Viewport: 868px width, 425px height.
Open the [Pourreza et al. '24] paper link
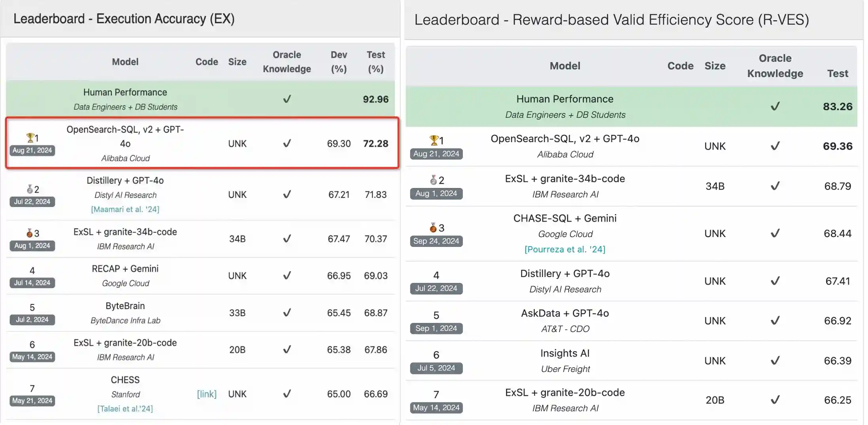(565, 249)
